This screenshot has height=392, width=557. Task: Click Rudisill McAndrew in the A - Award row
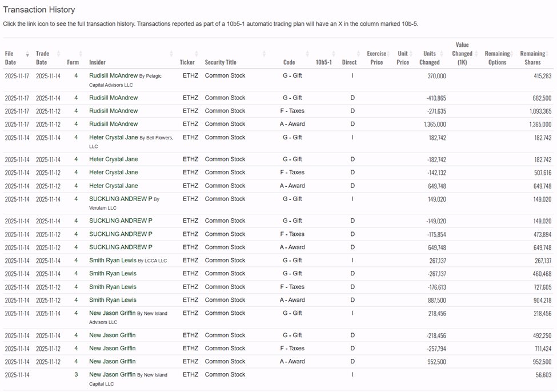point(113,124)
